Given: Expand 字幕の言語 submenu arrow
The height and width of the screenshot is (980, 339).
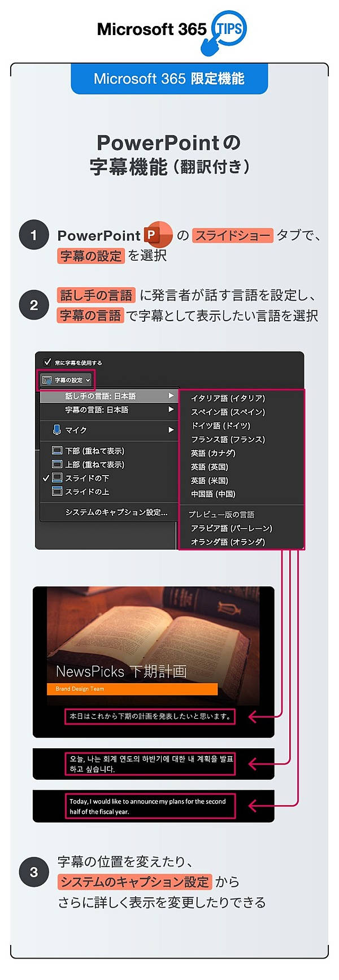Looking at the screenshot, I should pos(171,409).
